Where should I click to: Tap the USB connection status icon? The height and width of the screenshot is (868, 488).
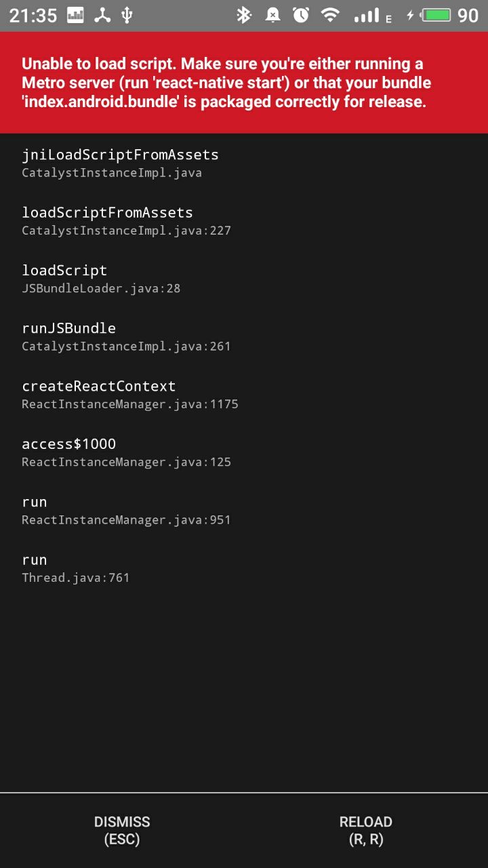tap(126, 15)
